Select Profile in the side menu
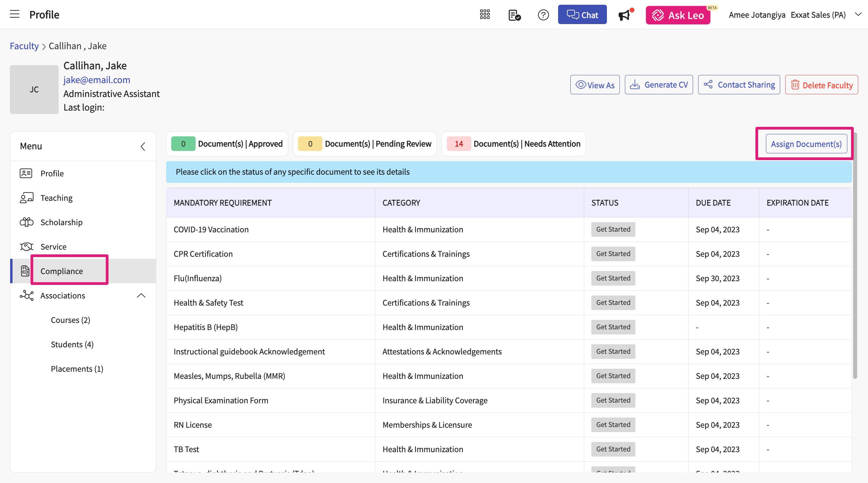Screen dimensions: 868x483 (x=52, y=173)
